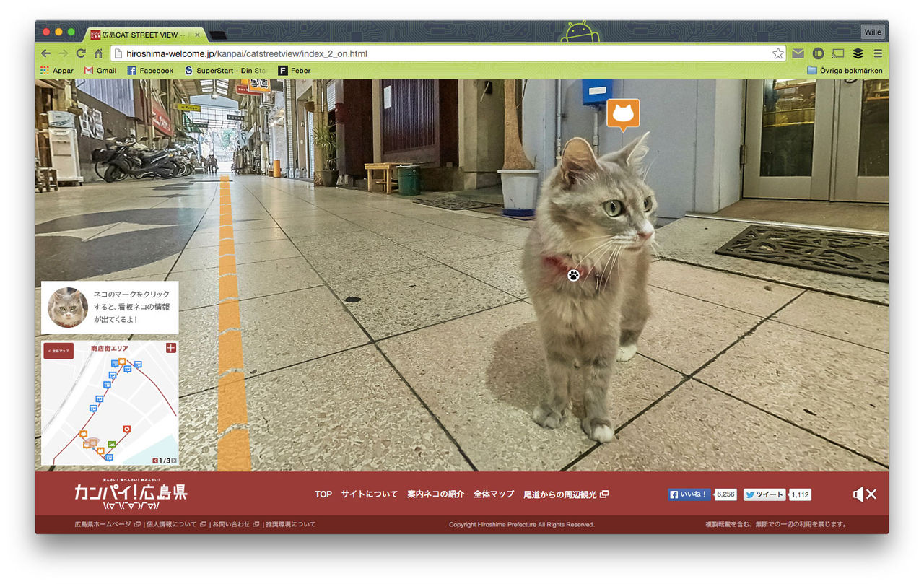Expand the mini map using the + button
The image size is (924, 584).
coord(170,347)
